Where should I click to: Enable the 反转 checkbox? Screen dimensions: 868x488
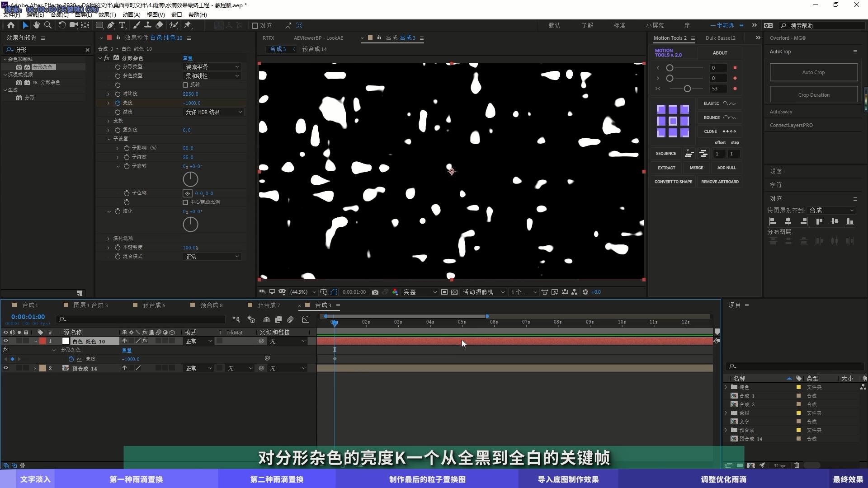coord(185,85)
